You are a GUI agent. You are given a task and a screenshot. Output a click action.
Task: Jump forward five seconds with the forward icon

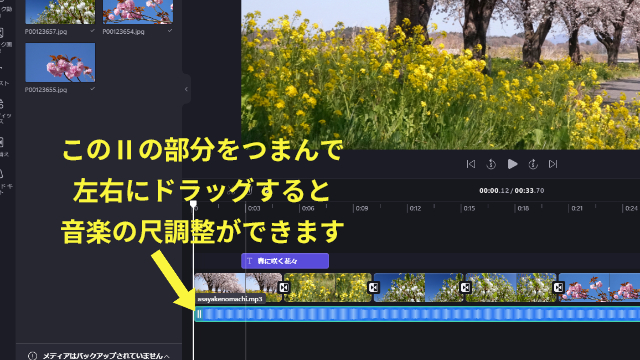pos(533,164)
